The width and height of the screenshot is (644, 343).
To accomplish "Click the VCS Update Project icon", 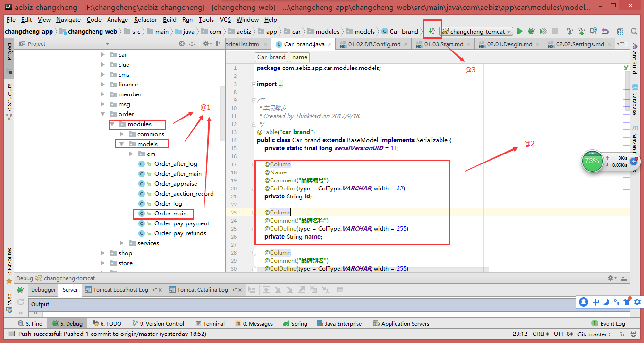I will 570,31.
